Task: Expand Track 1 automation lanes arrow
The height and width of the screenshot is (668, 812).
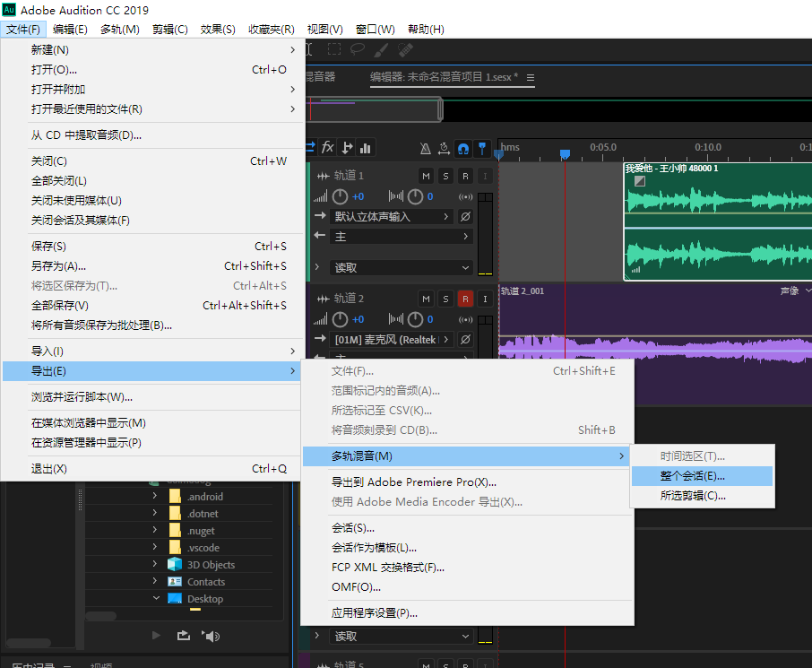Action: (x=317, y=267)
